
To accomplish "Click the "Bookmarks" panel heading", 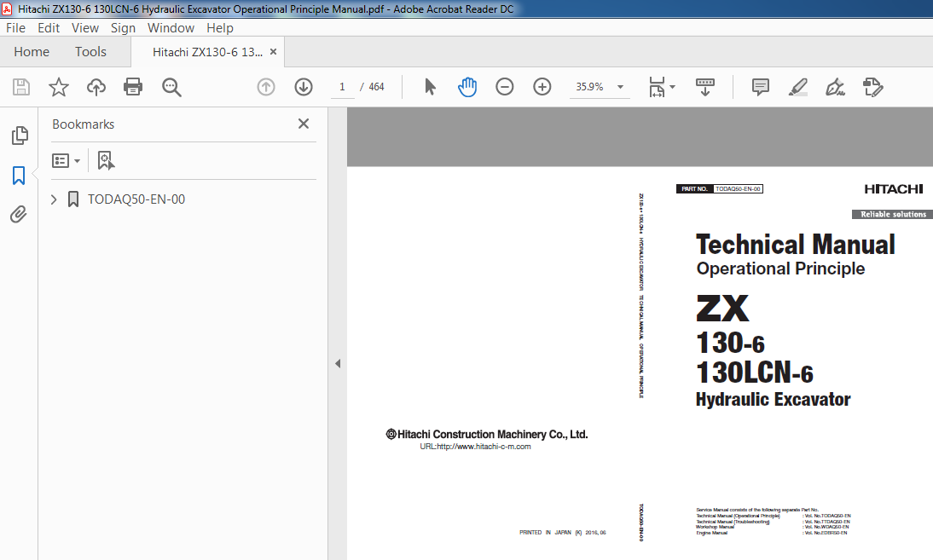I will tap(84, 124).
